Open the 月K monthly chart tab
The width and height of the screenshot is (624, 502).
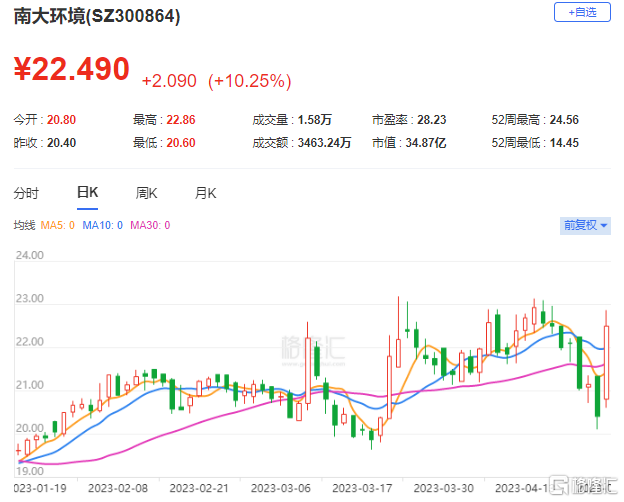tap(205, 193)
